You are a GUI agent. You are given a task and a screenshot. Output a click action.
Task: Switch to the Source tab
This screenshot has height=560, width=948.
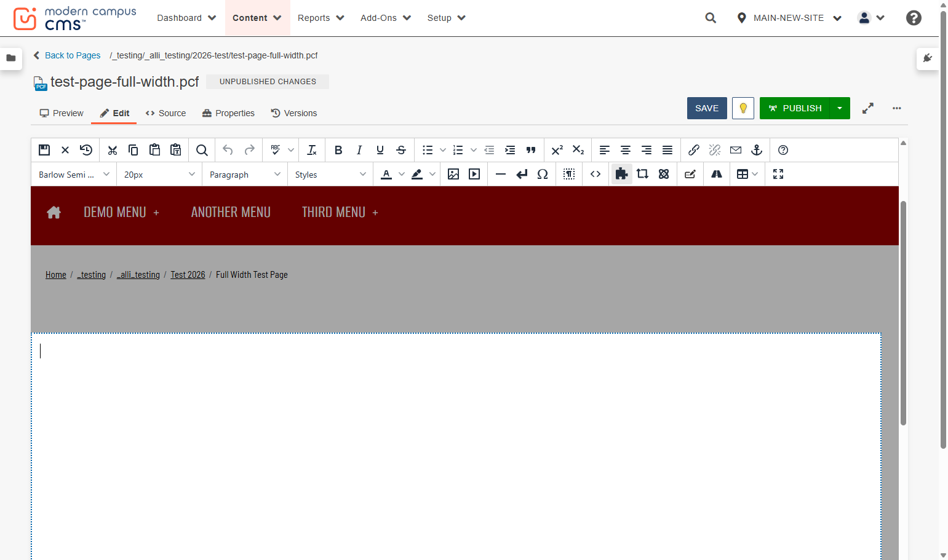(166, 113)
